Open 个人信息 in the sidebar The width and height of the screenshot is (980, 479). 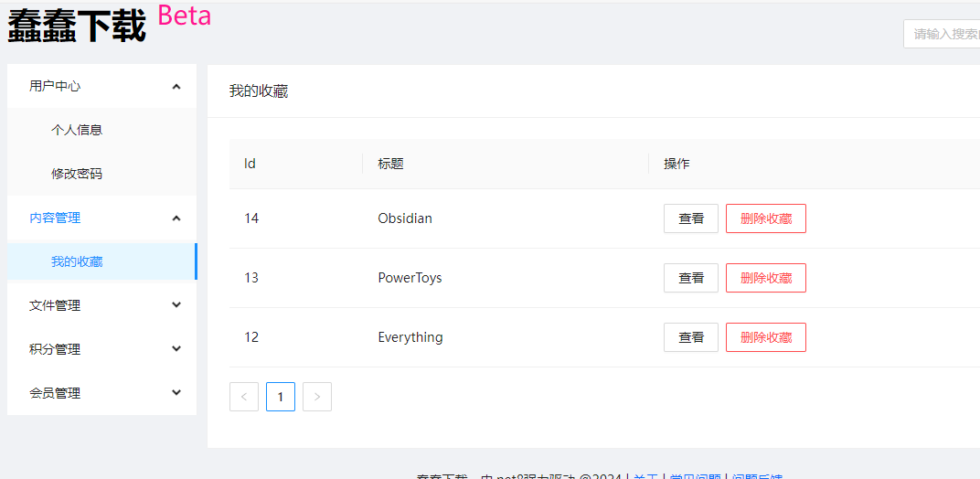click(77, 130)
